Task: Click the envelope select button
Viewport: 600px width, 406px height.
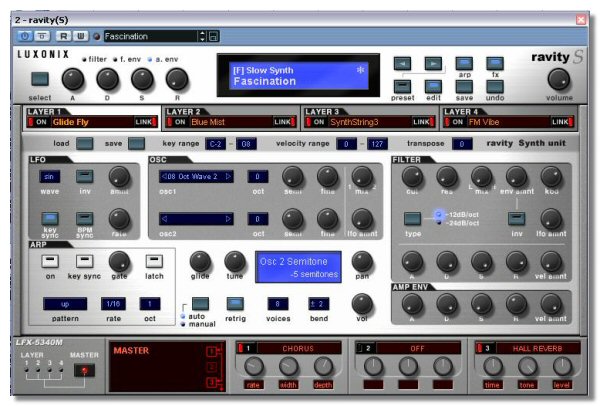Action: pos(40,79)
